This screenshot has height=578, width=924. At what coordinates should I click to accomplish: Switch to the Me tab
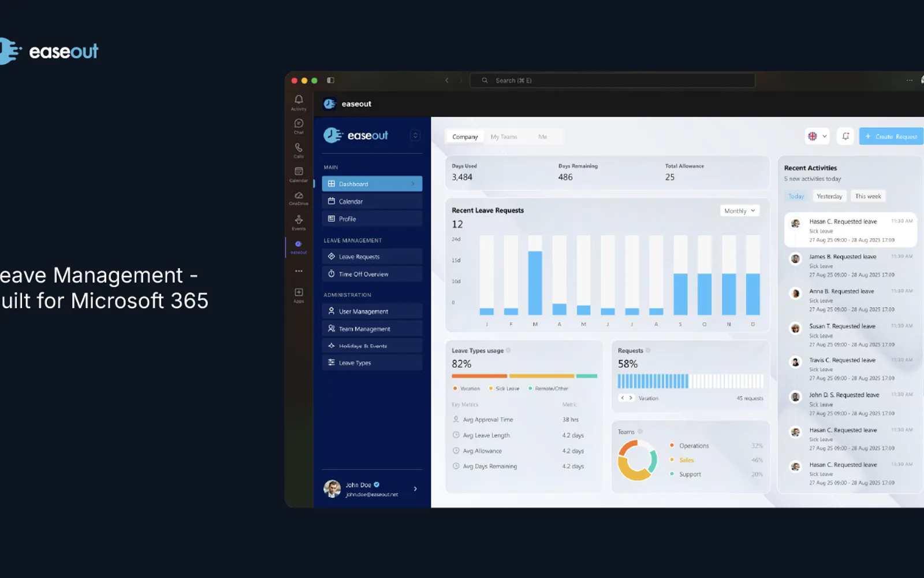[x=542, y=137]
